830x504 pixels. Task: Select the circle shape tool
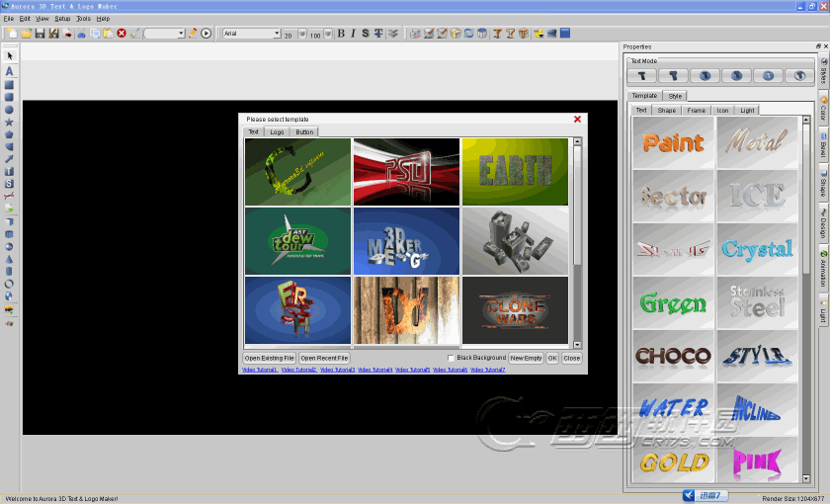pyautogui.click(x=9, y=109)
